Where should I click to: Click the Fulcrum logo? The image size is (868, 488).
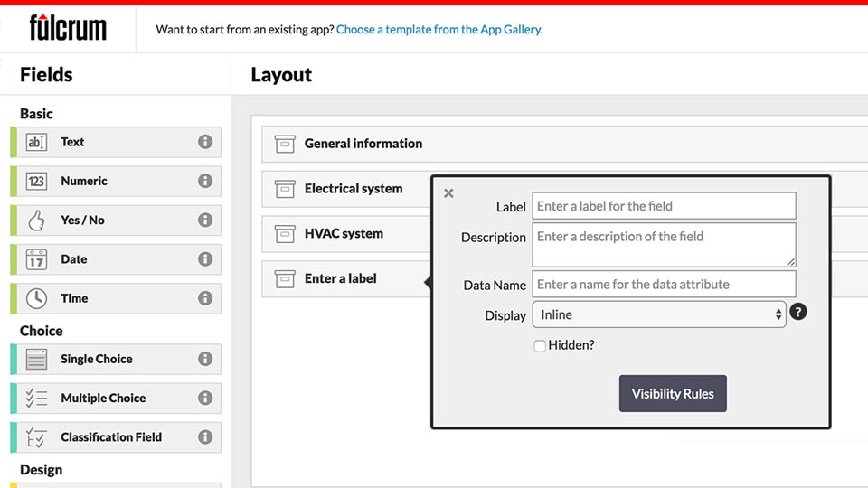[x=68, y=28]
